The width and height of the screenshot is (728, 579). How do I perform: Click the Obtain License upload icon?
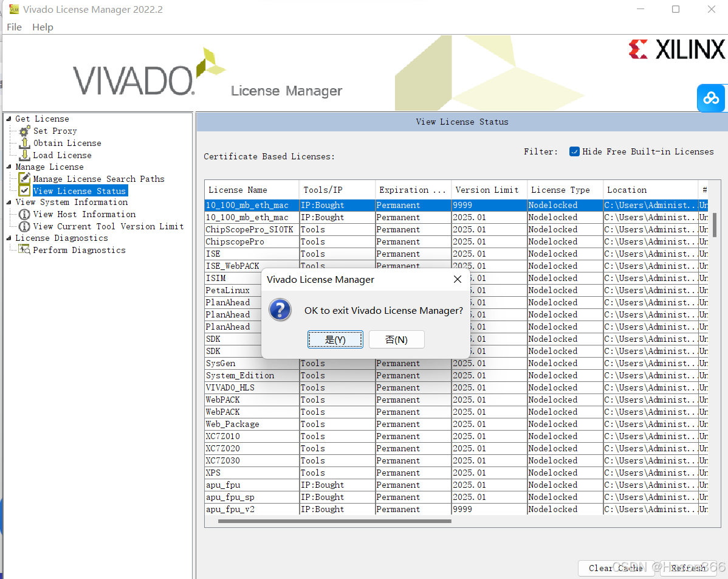24,143
